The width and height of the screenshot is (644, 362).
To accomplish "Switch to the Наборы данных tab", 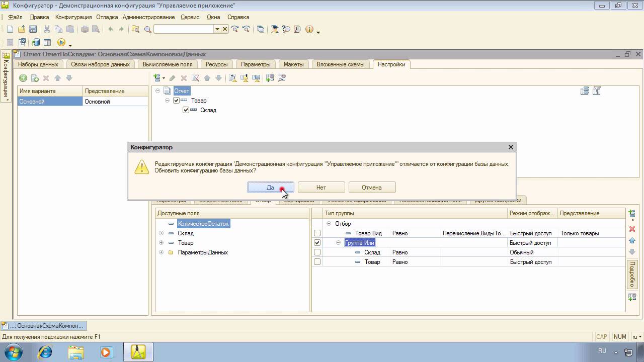I will 38,64.
